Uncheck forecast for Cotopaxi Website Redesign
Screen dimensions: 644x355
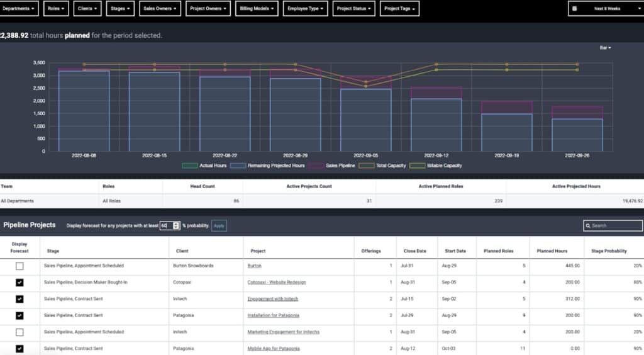(19, 283)
